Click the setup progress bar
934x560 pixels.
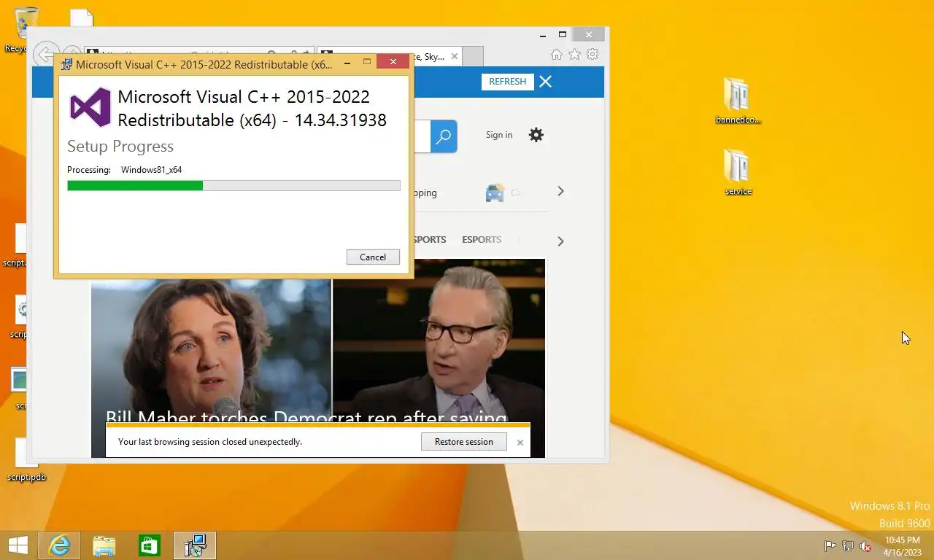(233, 186)
